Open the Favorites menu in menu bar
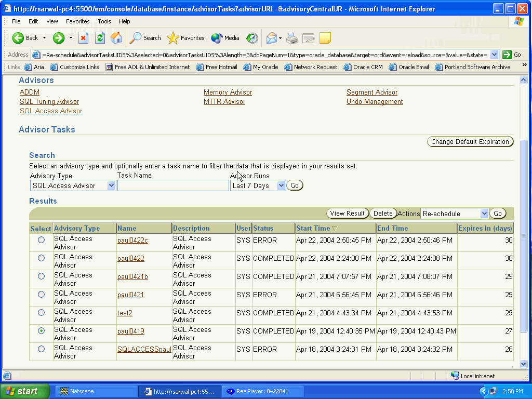The height and width of the screenshot is (399, 532). (77, 21)
